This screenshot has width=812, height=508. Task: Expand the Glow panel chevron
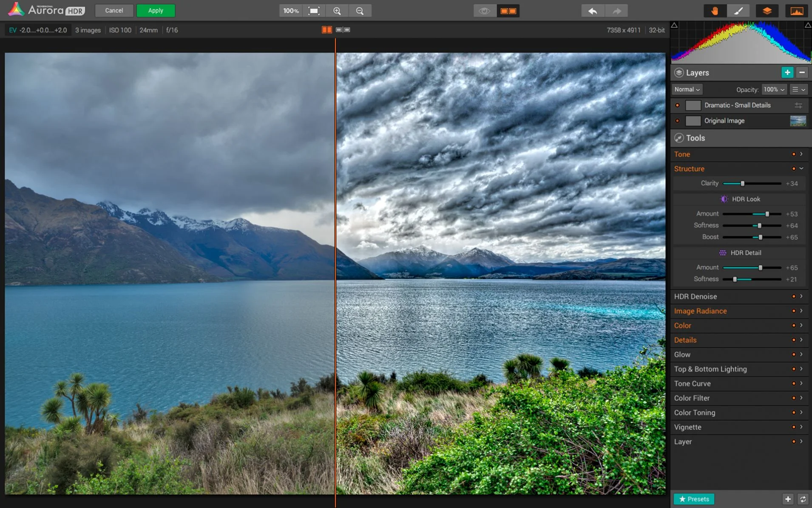pos(801,354)
